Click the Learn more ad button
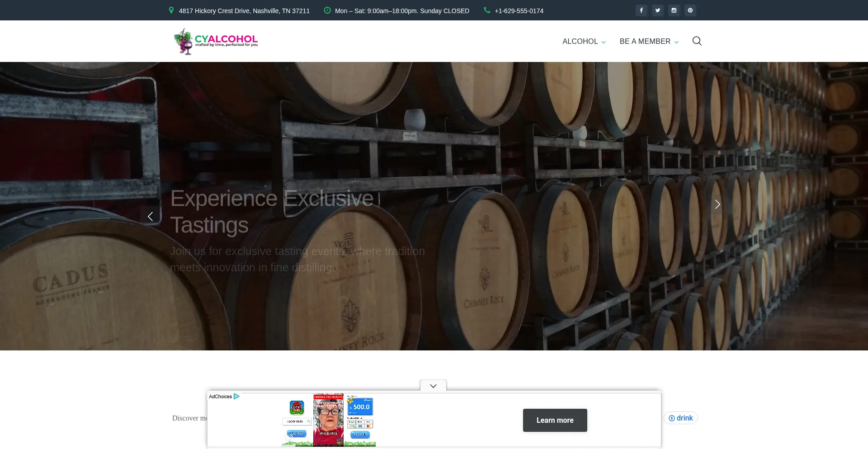This screenshot has height=449, width=868. coord(555,421)
